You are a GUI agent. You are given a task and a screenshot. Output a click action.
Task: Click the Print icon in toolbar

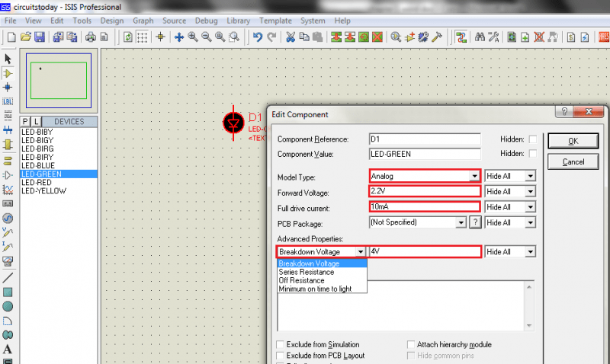(91, 37)
